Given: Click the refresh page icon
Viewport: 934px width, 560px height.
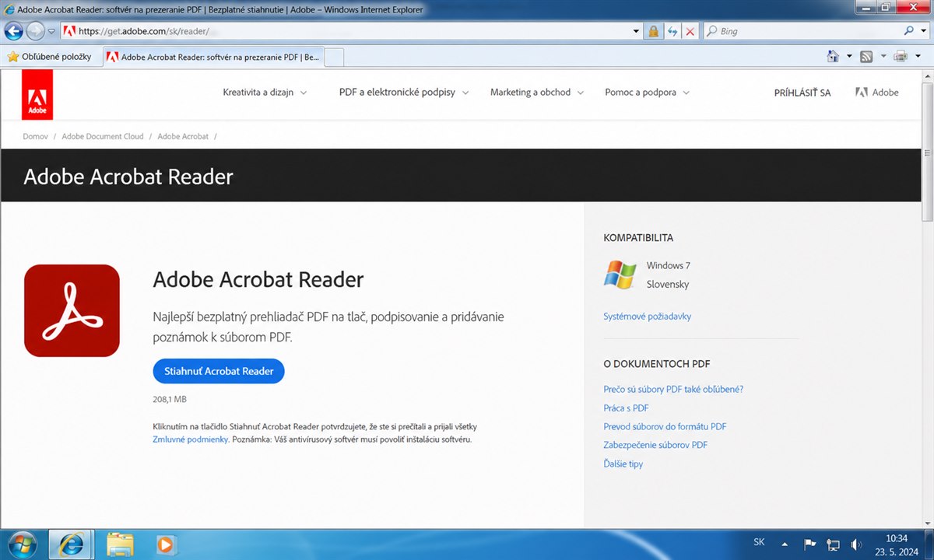Looking at the screenshot, I should 672,31.
